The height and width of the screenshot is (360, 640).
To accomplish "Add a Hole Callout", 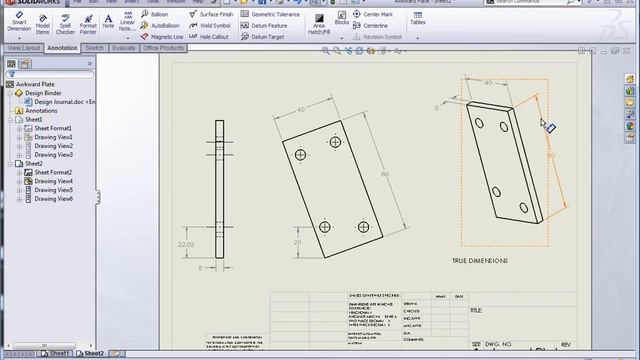I will point(209,37).
